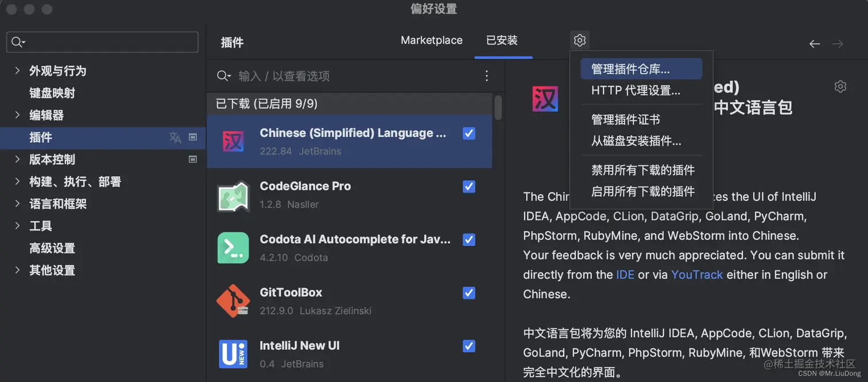Switch to the Marketplace tab

pos(432,40)
